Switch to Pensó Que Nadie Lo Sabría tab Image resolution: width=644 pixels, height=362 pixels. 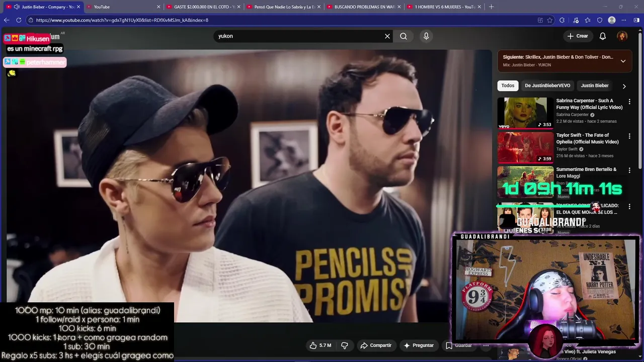284,7
